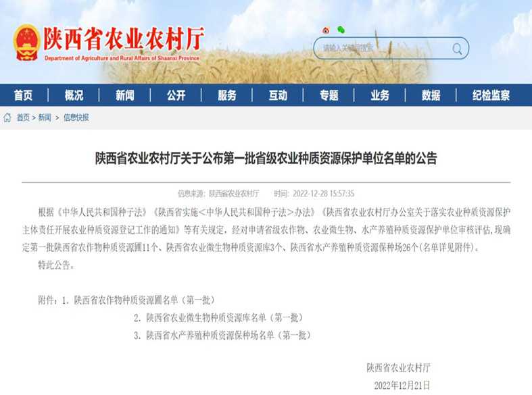The width and height of the screenshot is (532, 395).
Task: Open the 服务 navigation item
Action: coord(227,95)
